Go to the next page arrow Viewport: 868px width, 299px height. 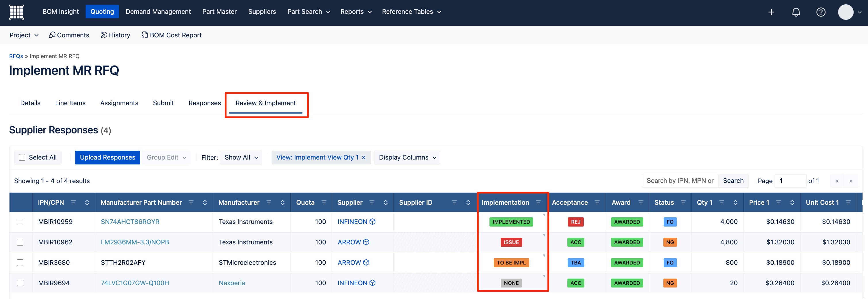coord(851,181)
